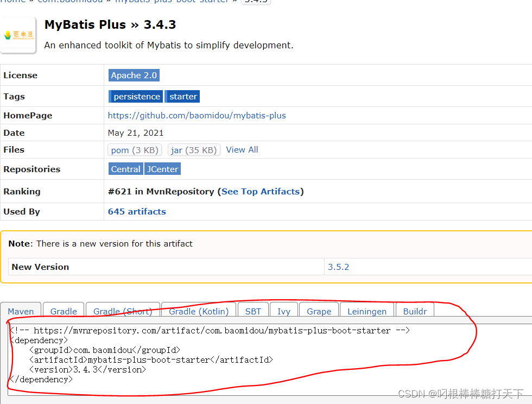Switch to the SBT tab
The image size is (532, 404).
[x=253, y=311]
